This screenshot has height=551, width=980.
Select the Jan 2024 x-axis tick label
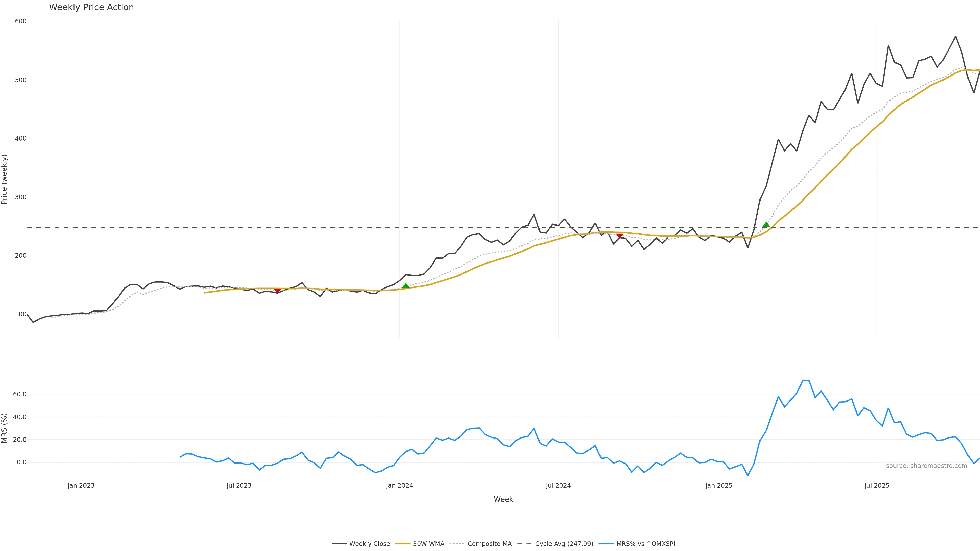tap(399, 486)
